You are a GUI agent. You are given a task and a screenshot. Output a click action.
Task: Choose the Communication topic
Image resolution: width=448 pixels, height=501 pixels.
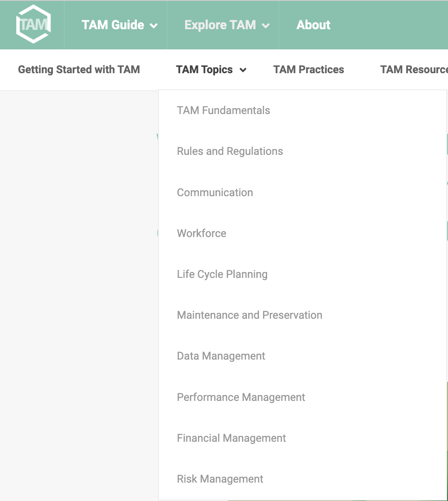pos(215,193)
